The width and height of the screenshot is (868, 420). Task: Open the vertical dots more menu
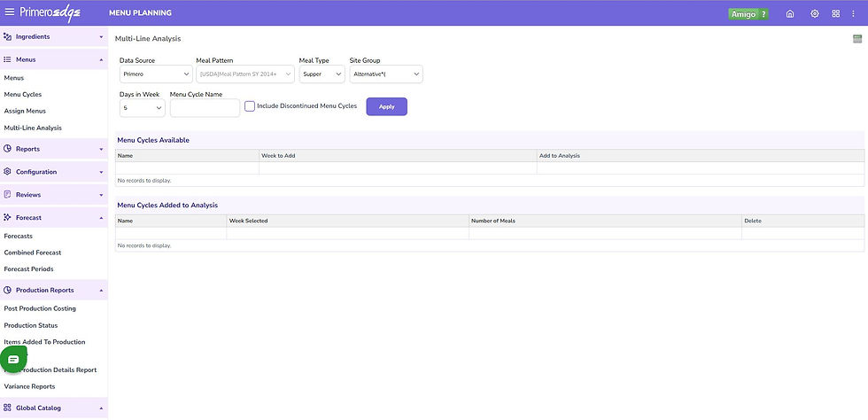853,14
